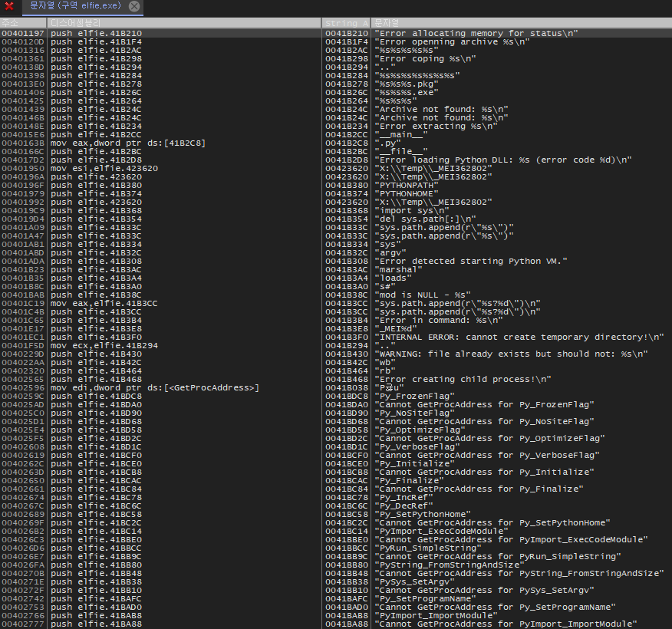Viewport: 672px width, 629px height.
Task: Select "Error in command: %s\n" string
Action: point(439,320)
